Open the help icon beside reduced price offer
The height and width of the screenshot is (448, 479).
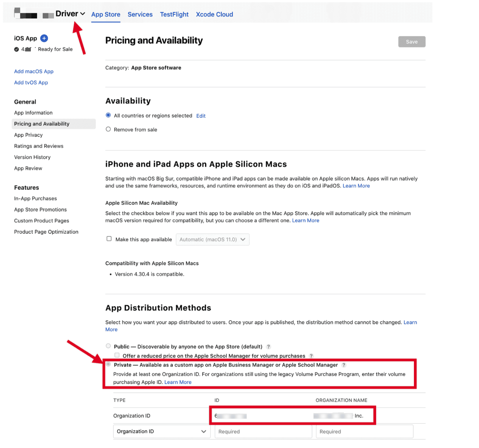(311, 356)
